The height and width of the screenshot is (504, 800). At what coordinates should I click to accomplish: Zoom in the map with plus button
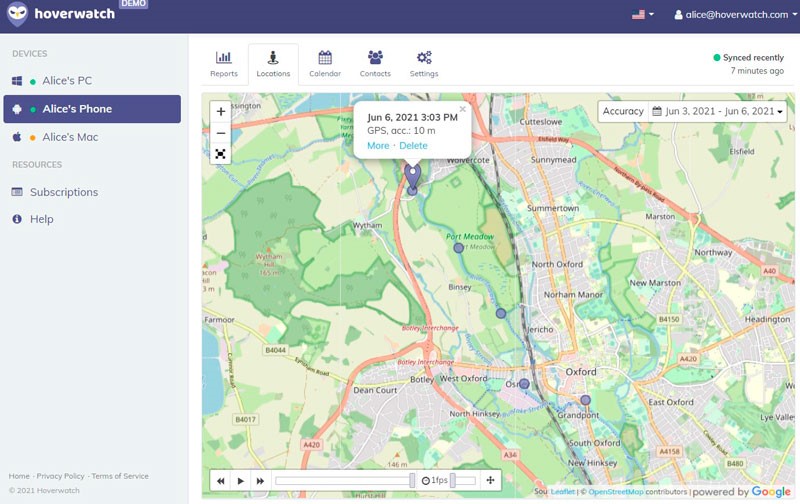pyautogui.click(x=220, y=112)
